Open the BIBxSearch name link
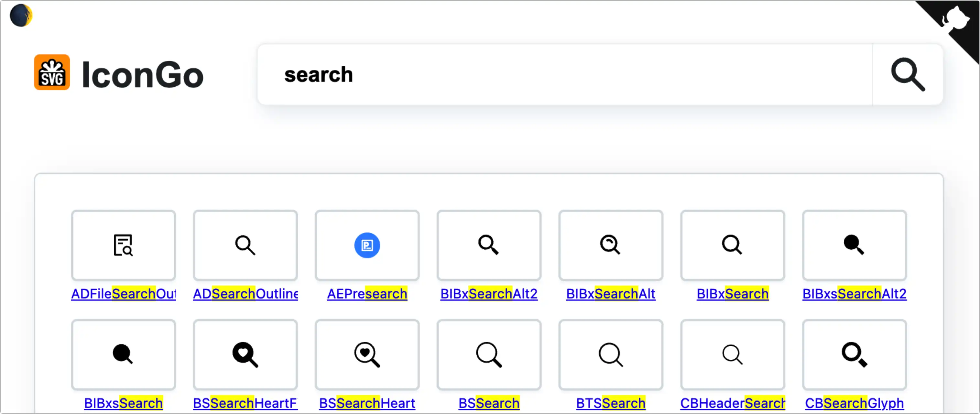The image size is (980, 414). coord(732,294)
